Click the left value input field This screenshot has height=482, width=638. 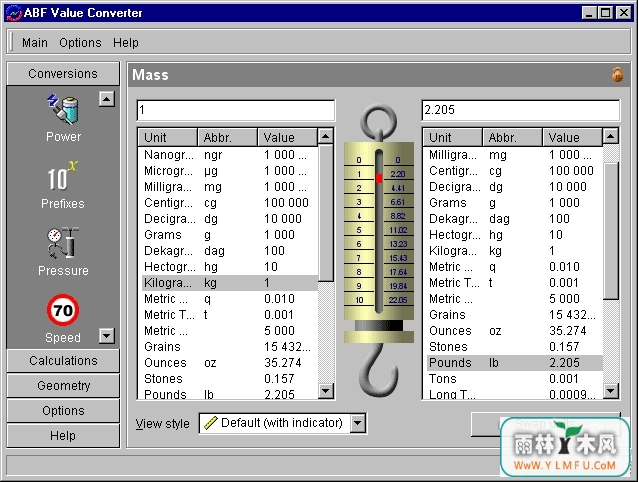pos(236,110)
